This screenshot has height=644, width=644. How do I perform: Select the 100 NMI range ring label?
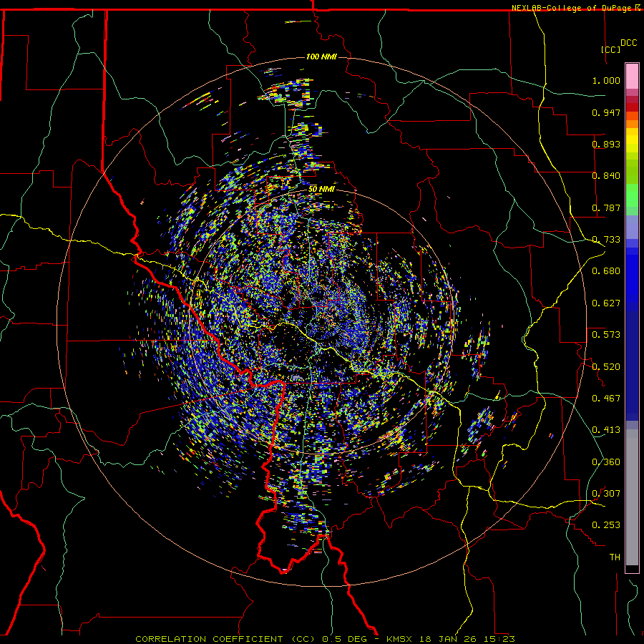(x=321, y=57)
